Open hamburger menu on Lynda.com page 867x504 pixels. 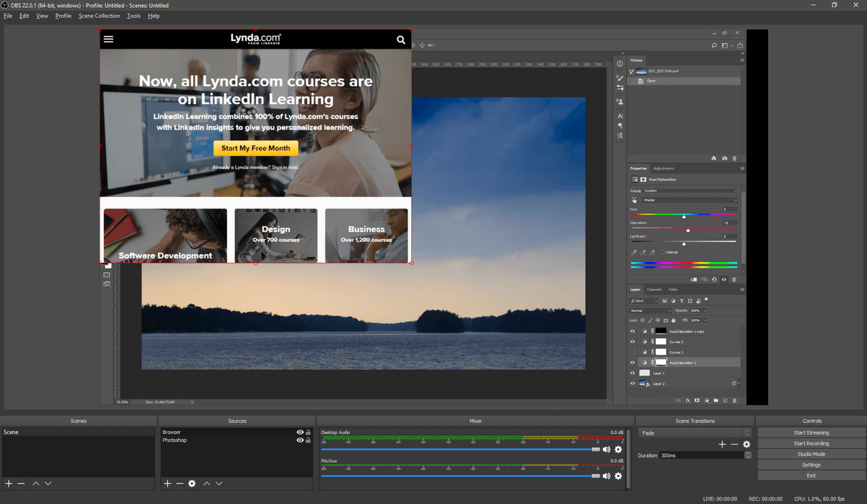tap(109, 40)
